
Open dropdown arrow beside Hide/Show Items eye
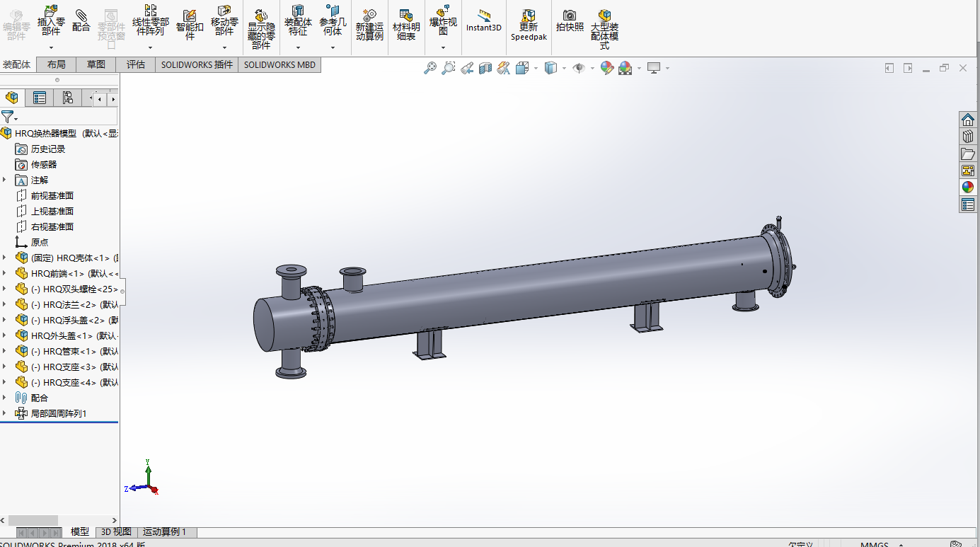click(592, 69)
